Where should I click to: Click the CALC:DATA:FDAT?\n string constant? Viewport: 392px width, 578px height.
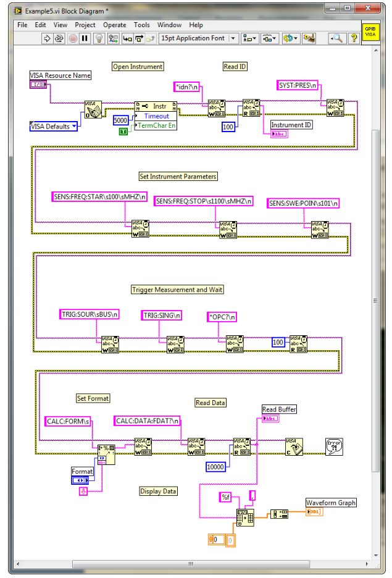point(147,421)
